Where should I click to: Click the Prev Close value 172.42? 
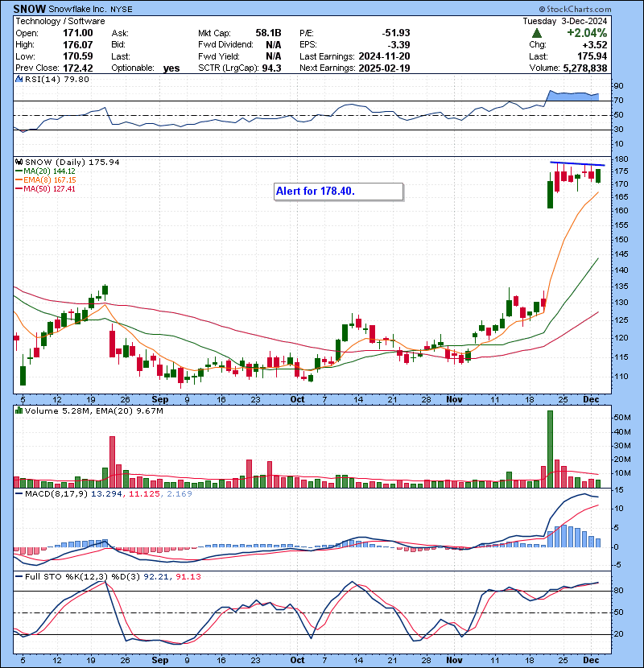point(78,68)
